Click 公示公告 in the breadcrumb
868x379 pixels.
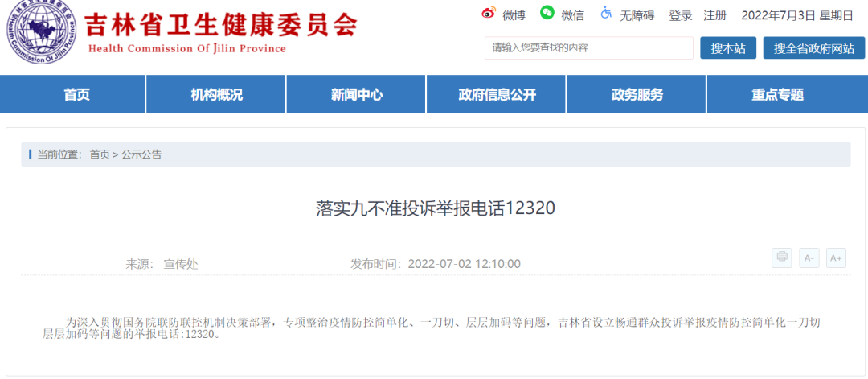pos(141,154)
